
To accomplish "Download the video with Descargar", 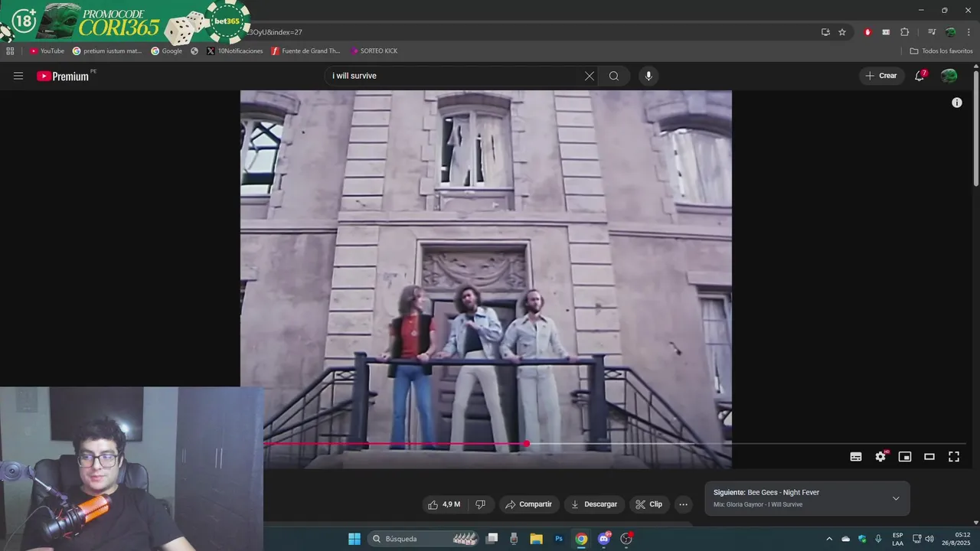I will tap(594, 504).
